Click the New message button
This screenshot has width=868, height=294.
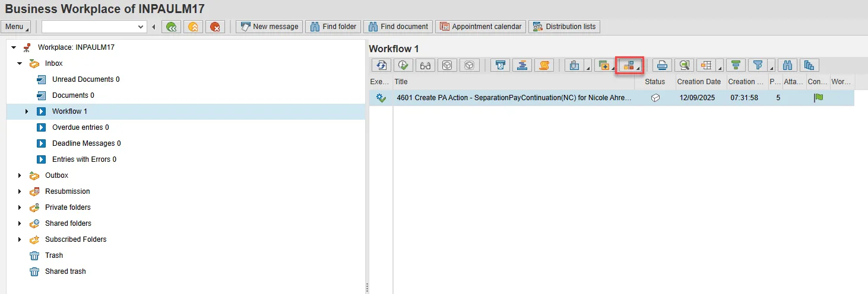[270, 27]
